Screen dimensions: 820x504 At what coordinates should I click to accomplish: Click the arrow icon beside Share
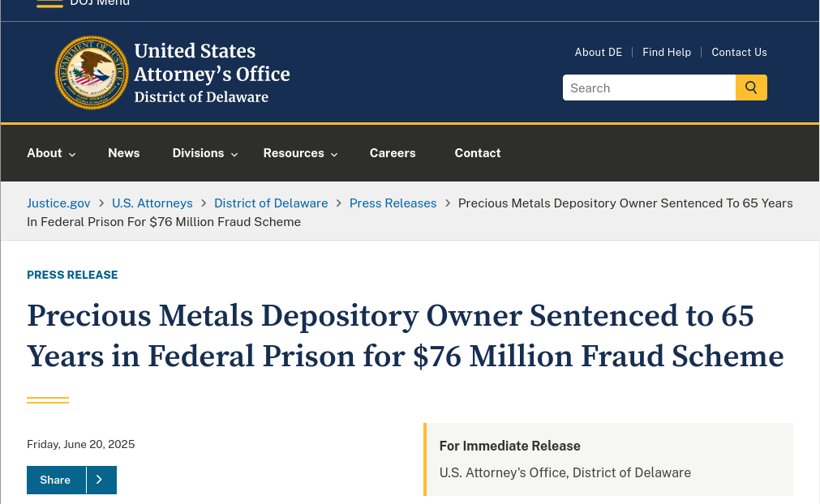point(101,480)
